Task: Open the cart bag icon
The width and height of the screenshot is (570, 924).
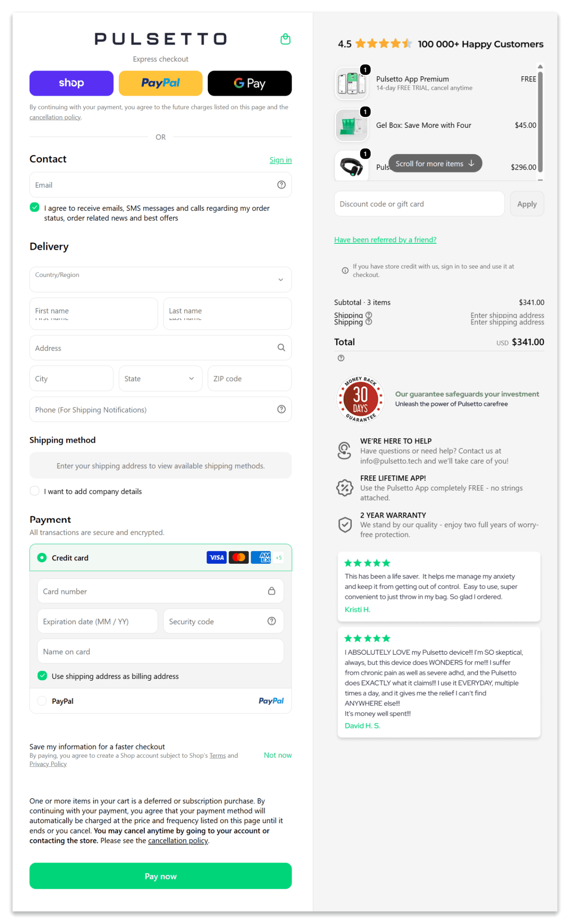Action: tap(286, 39)
